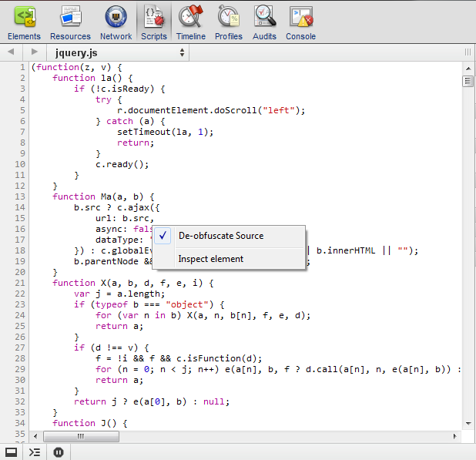Click the text 'function J() {'
Viewport: 476px width, 460px height.
coord(90,423)
